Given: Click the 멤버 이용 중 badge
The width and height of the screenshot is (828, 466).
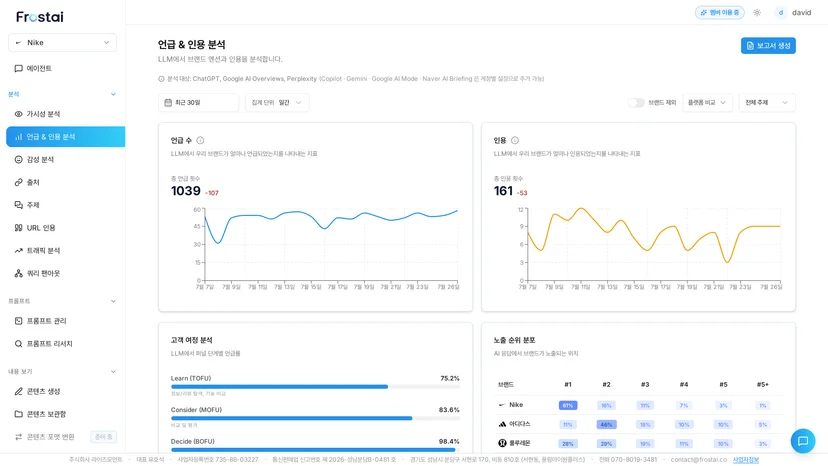Looking at the screenshot, I should pos(720,13).
